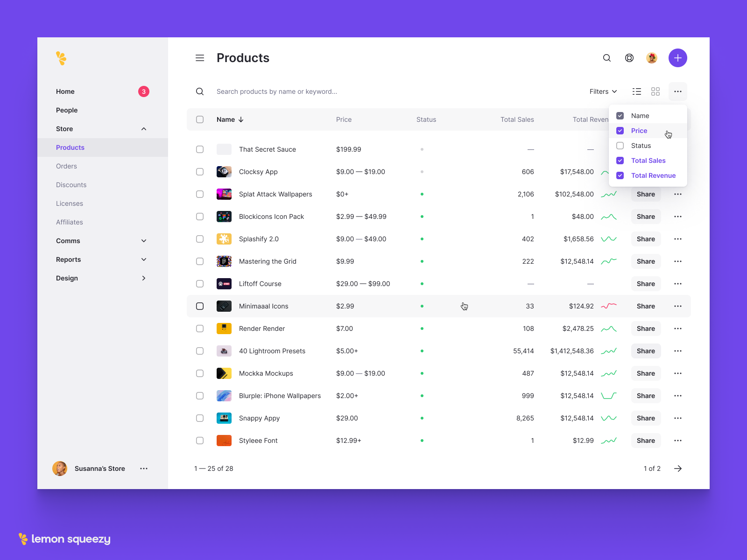Uncheck the Price column checkbox
747x560 pixels.
coord(620,131)
